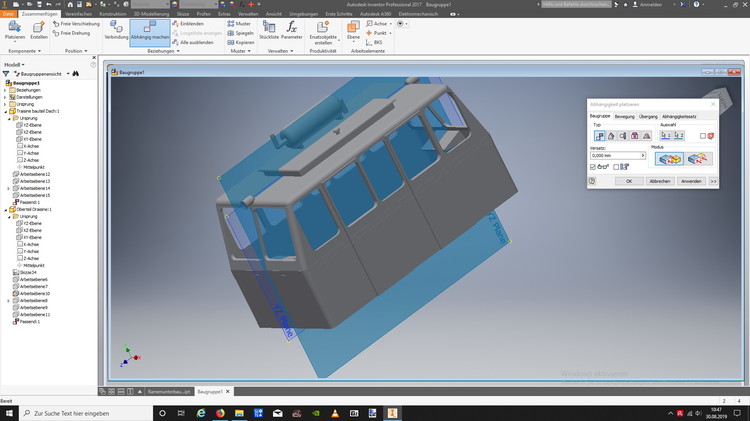The image size is (750, 421).
Task: Select the Ebene work plane tool
Action: [353, 28]
